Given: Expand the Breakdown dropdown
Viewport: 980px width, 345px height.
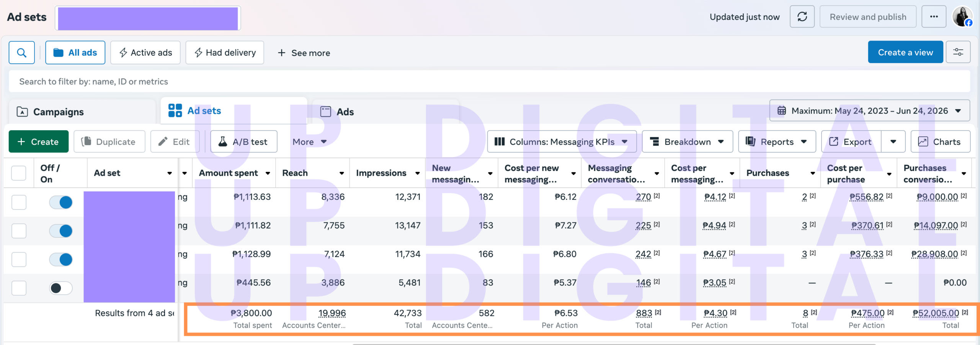Looking at the screenshot, I should (687, 142).
